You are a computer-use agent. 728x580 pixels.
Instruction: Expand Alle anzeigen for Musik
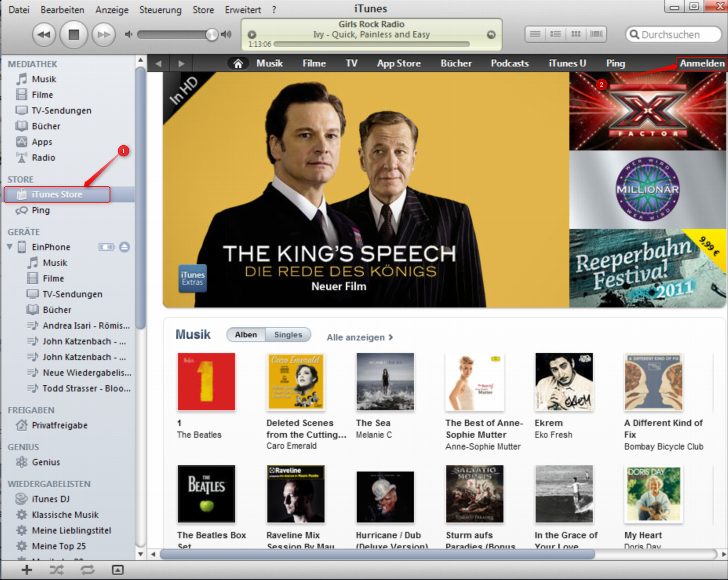tap(359, 337)
